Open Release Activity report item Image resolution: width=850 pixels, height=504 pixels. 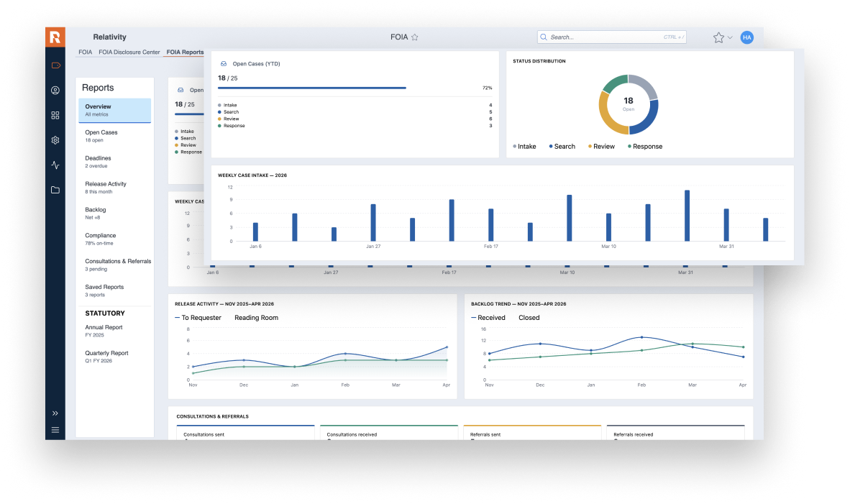(x=115, y=188)
